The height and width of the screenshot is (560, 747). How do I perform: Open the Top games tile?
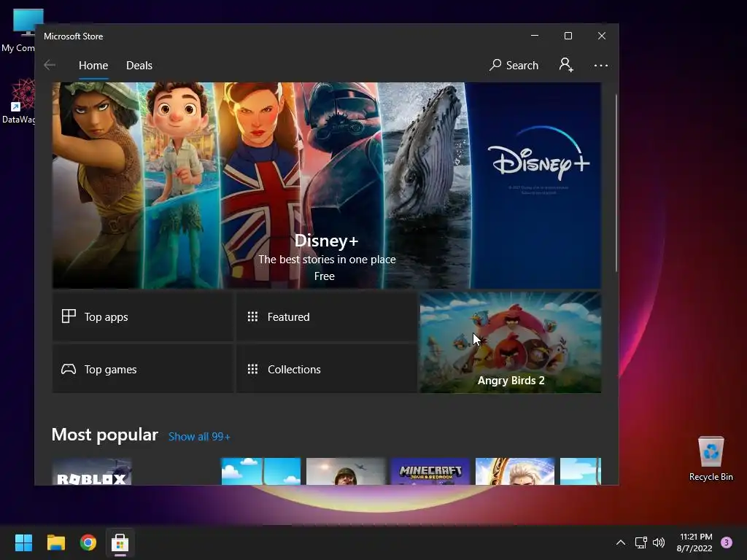pos(143,369)
